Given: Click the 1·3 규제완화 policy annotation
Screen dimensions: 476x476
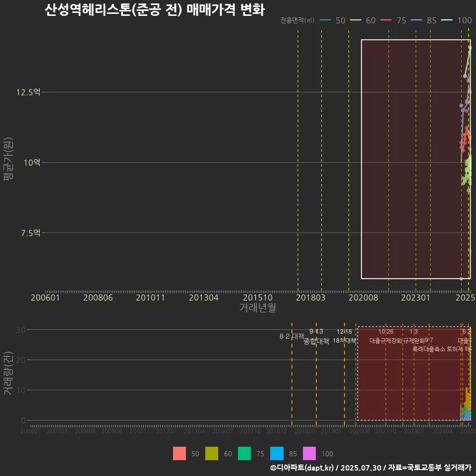Looking at the screenshot, I should pos(414,336).
